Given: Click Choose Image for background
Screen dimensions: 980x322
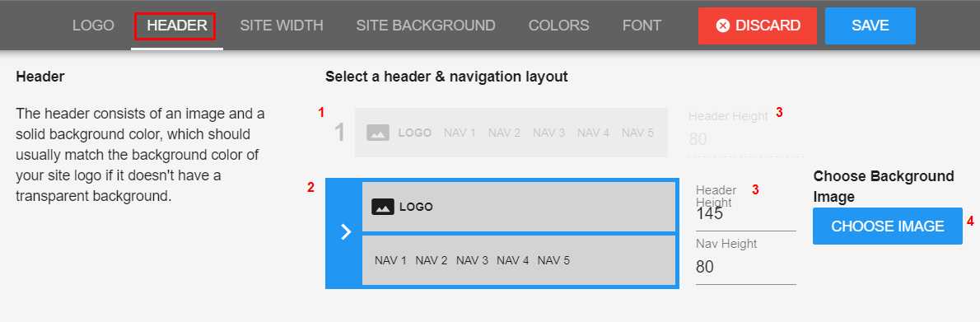Looking at the screenshot, I should click(x=888, y=226).
